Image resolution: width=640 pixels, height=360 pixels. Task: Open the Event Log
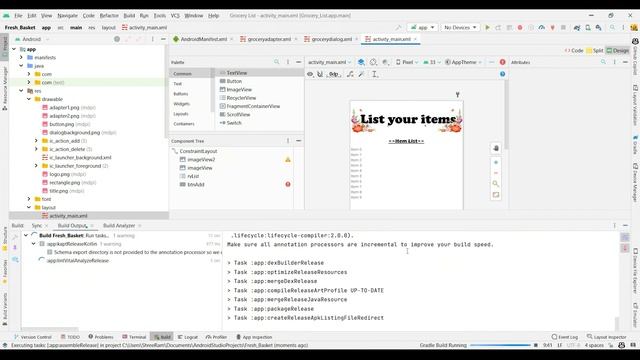tap(564, 337)
